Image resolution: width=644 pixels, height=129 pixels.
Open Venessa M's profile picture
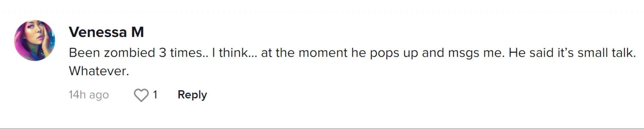pos(35,40)
